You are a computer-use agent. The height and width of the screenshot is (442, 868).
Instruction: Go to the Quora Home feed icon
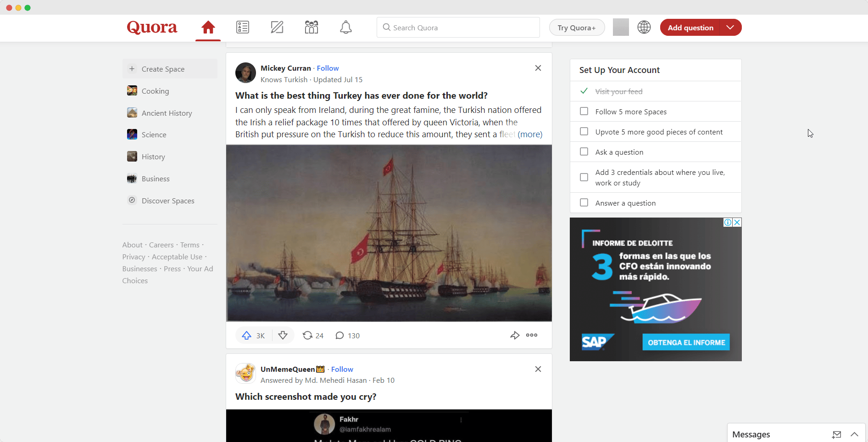point(208,28)
